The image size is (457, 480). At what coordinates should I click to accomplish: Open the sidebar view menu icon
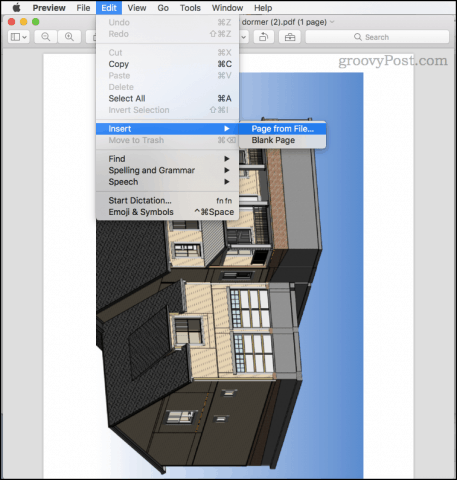click(x=19, y=37)
